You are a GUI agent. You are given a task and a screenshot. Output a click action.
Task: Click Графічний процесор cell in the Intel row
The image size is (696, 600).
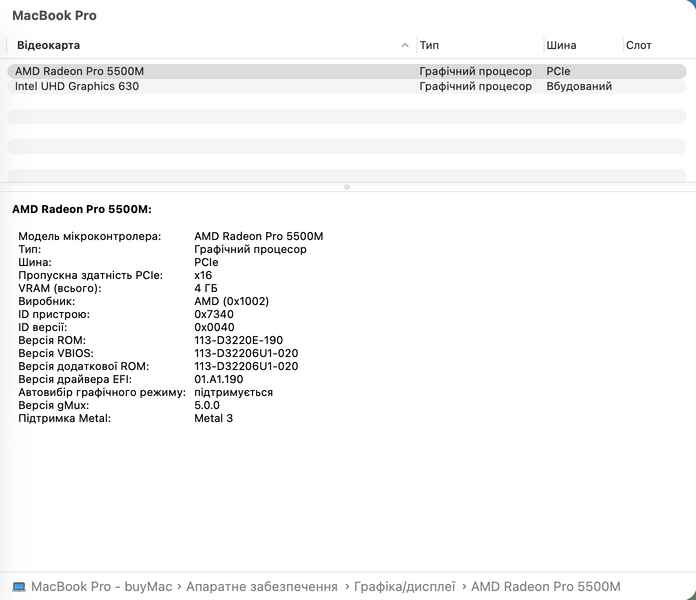pos(475,86)
